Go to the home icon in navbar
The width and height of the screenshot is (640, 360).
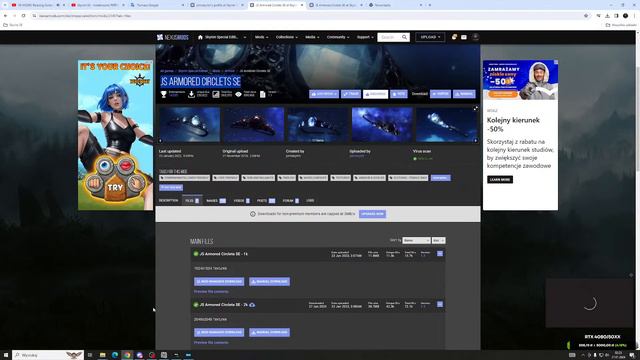pos(200,37)
